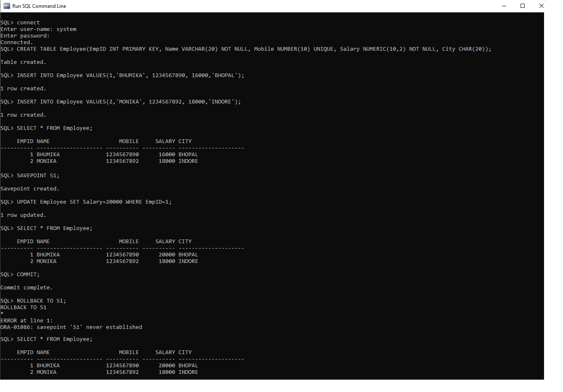Click the 'Table created.' message
Viewport: 563px width, 392px height.
coord(23,62)
